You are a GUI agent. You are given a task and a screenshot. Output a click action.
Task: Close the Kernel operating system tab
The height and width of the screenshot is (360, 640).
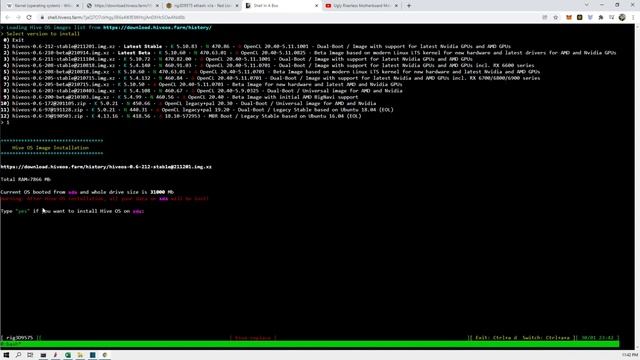[x=78, y=6]
